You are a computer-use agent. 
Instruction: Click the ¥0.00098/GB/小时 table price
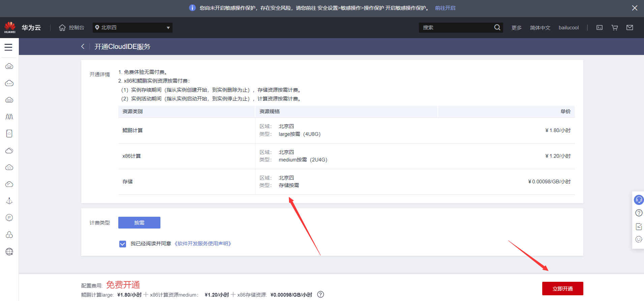[x=549, y=182]
